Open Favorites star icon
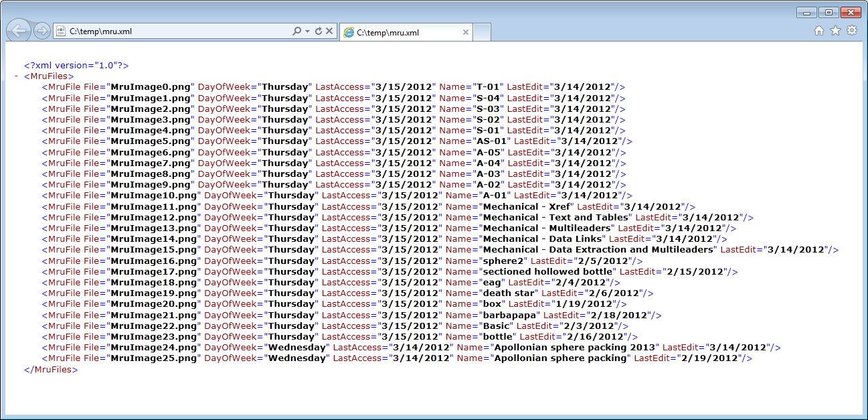868x420 pixels. pos(835,31)
